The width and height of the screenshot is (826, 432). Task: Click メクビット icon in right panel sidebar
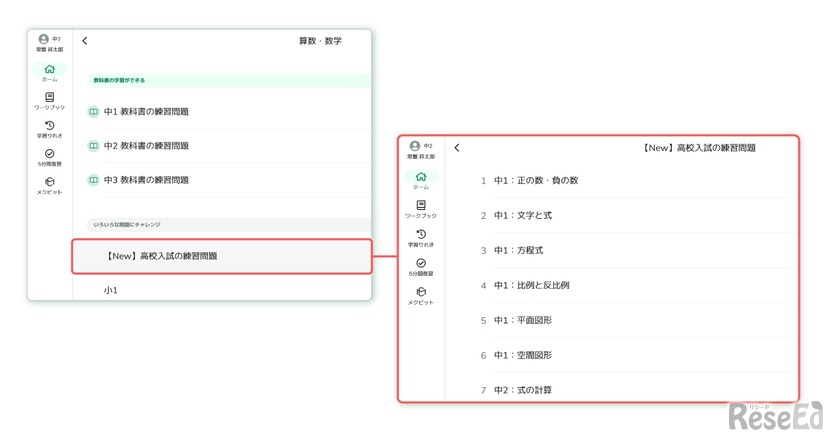click(x=421, y=293)
